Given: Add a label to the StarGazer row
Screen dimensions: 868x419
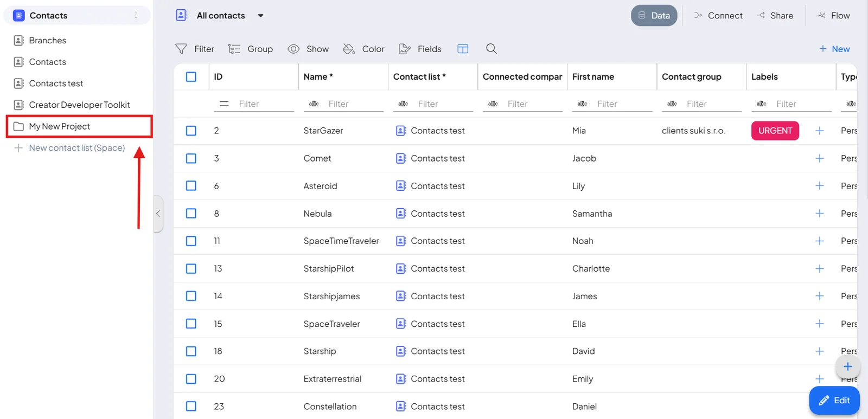Looking at the screenshot, I should point(820,131).
